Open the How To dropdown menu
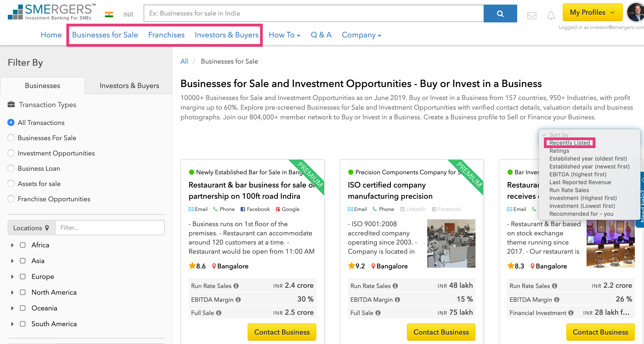 pos(285,35)
